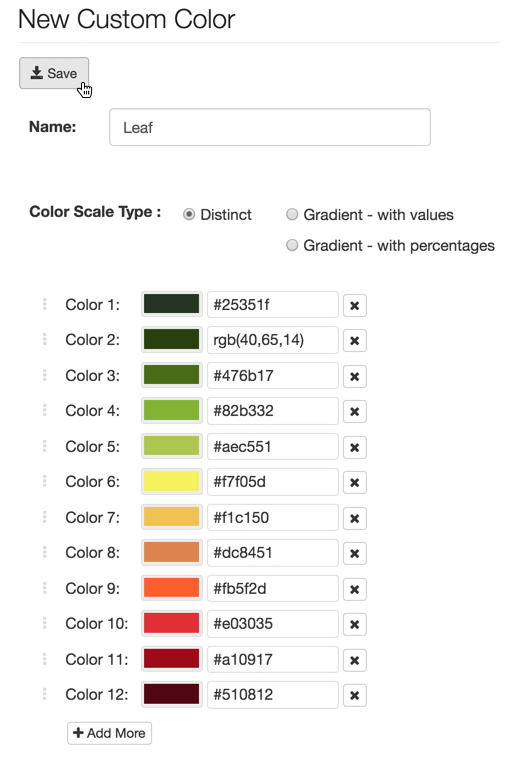Click the X beside #fb5f2d

[354, 589]
